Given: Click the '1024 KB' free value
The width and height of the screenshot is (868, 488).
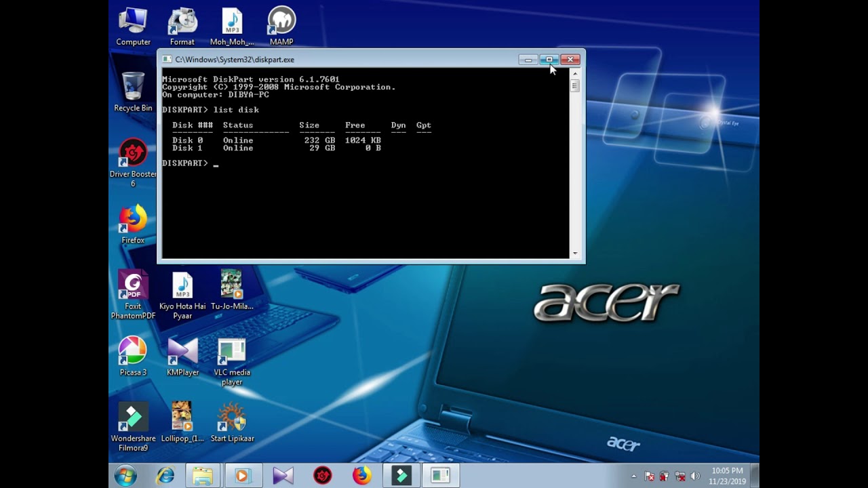Looking at the screenshot, I should tap(363, 140).
